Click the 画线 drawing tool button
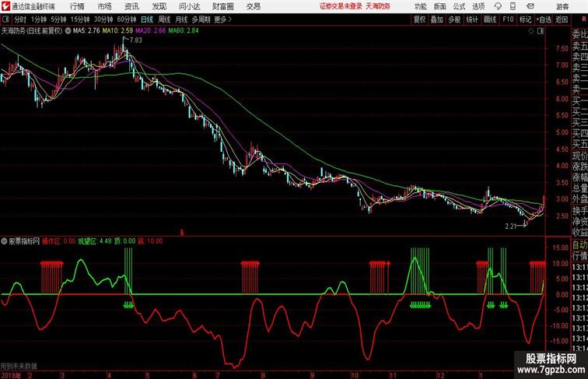Viewport: 588px width, 379px height. point(490,19)
